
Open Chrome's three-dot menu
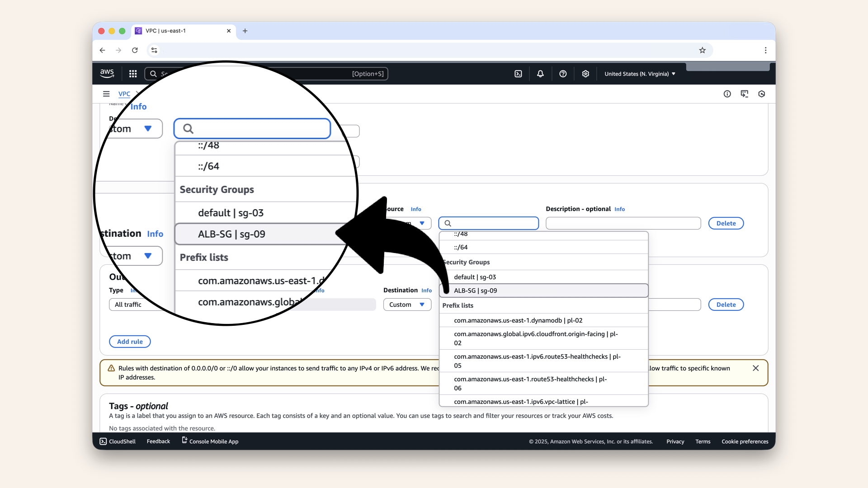(x=766, y=50)
